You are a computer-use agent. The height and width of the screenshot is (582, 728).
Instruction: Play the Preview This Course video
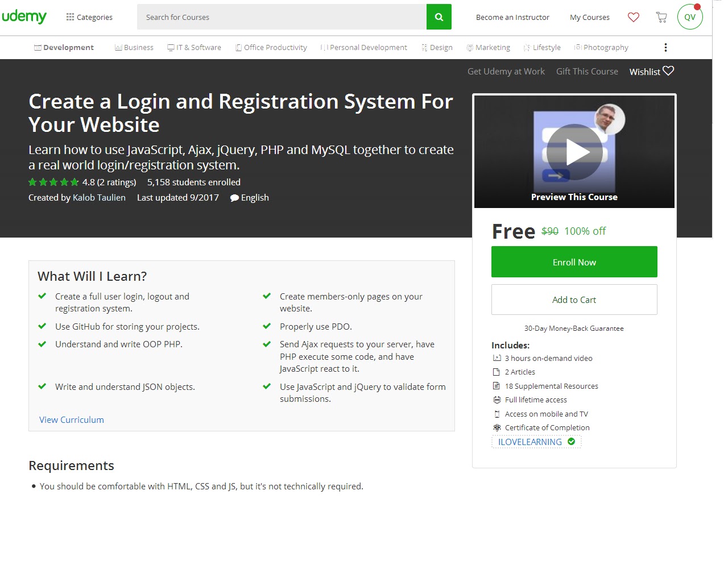click(574, 152)
